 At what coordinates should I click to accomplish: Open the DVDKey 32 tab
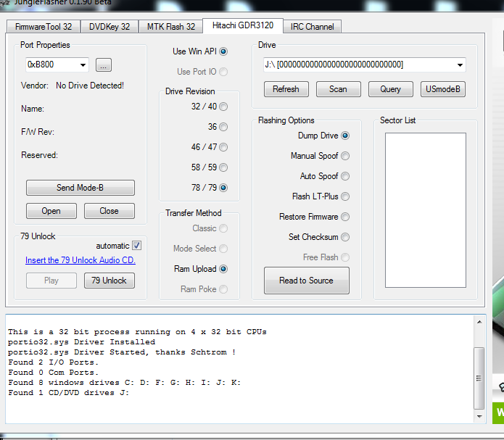(x=110, y=26)
